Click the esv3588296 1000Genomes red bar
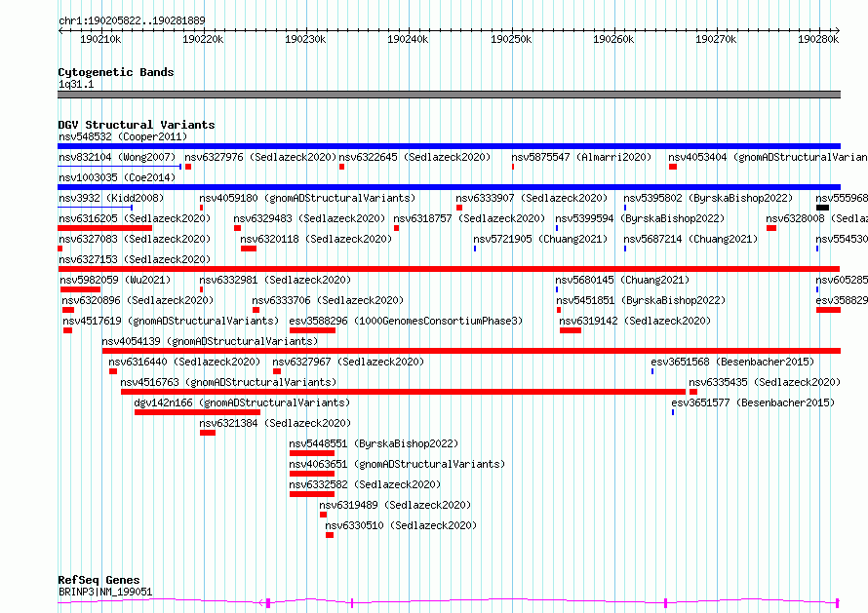The width and height of the screenshot is (868, 613). 312,330
